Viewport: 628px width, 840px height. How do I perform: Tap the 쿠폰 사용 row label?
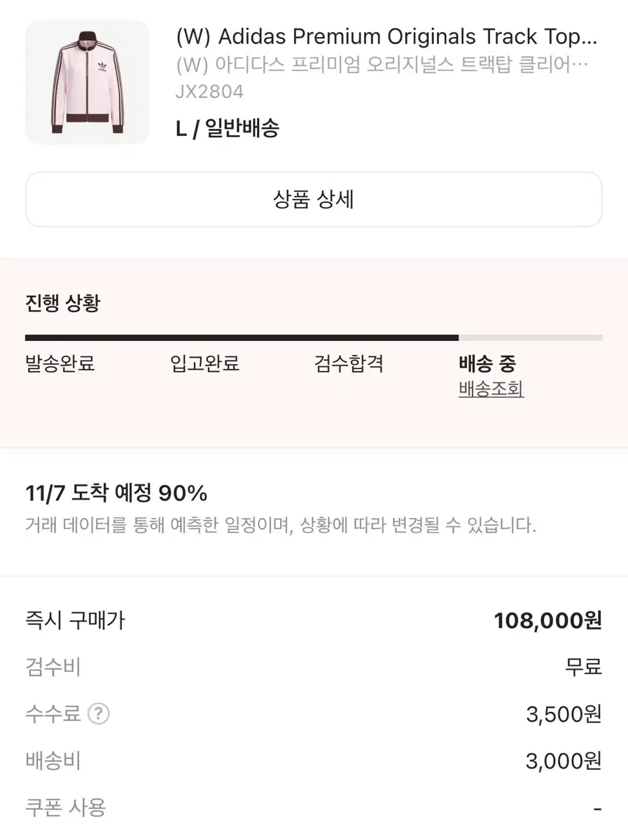(65, 808)
